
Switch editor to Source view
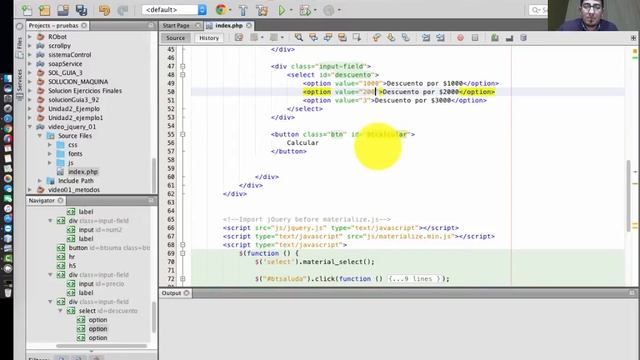click(176, 38)
